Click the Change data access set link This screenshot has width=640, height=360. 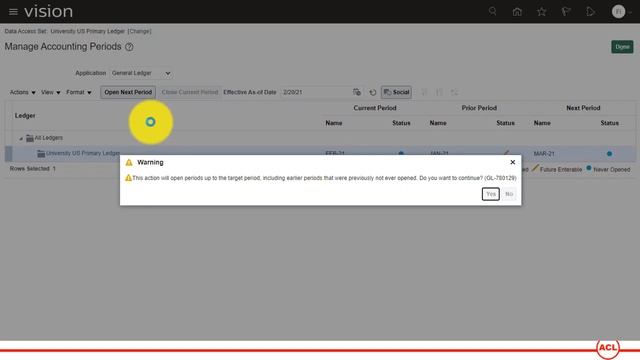tap(140, 31)
